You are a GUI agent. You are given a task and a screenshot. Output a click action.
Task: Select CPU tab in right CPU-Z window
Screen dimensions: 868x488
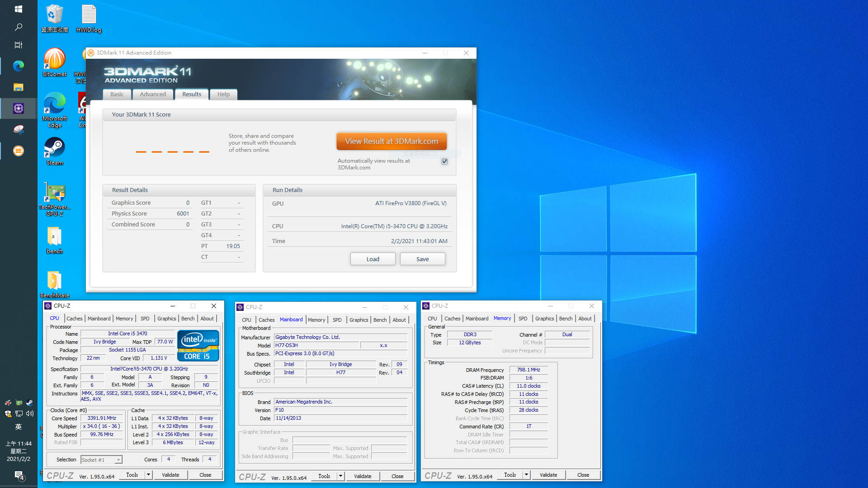(433, 319)
